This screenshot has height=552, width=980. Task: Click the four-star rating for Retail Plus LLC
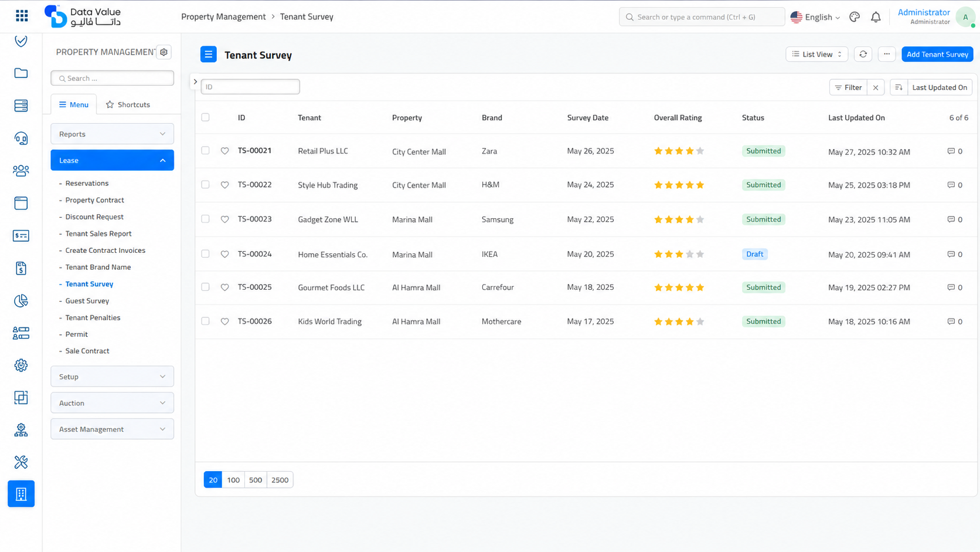pos(679,151)
